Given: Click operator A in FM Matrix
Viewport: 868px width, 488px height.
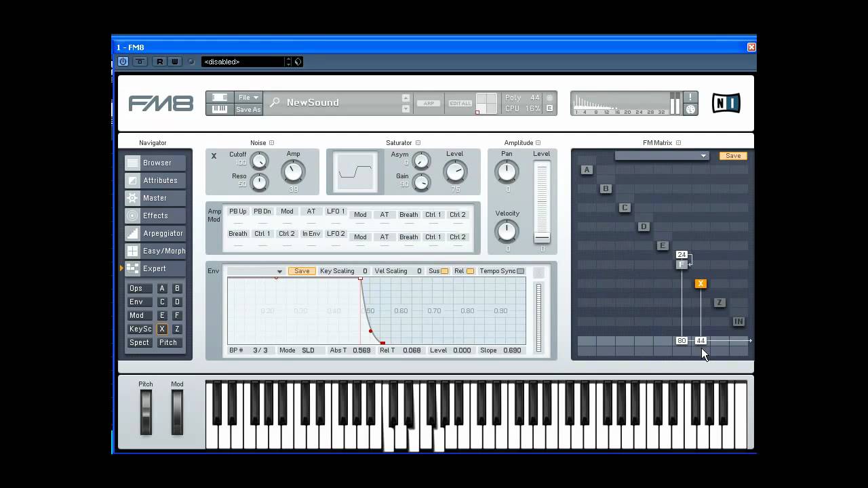Looking at the screenshot, I should click(587, 169).
